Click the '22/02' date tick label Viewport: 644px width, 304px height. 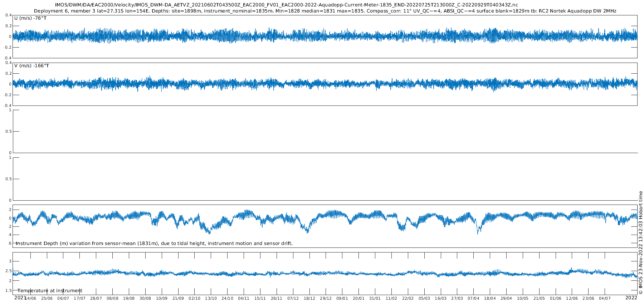click(x=408, y=298)
